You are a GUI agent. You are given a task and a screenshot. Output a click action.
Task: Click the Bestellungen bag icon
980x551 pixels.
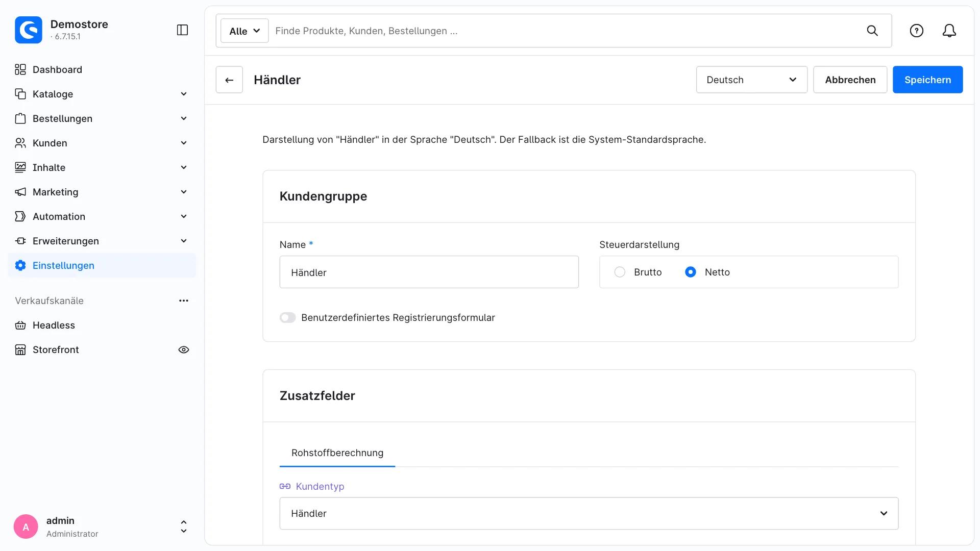pos(20,118)
